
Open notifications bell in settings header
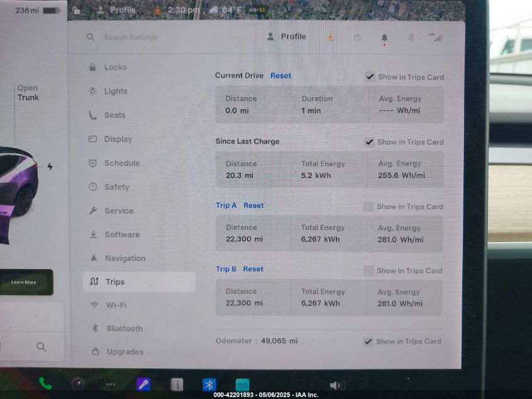[x=384, y=38]
